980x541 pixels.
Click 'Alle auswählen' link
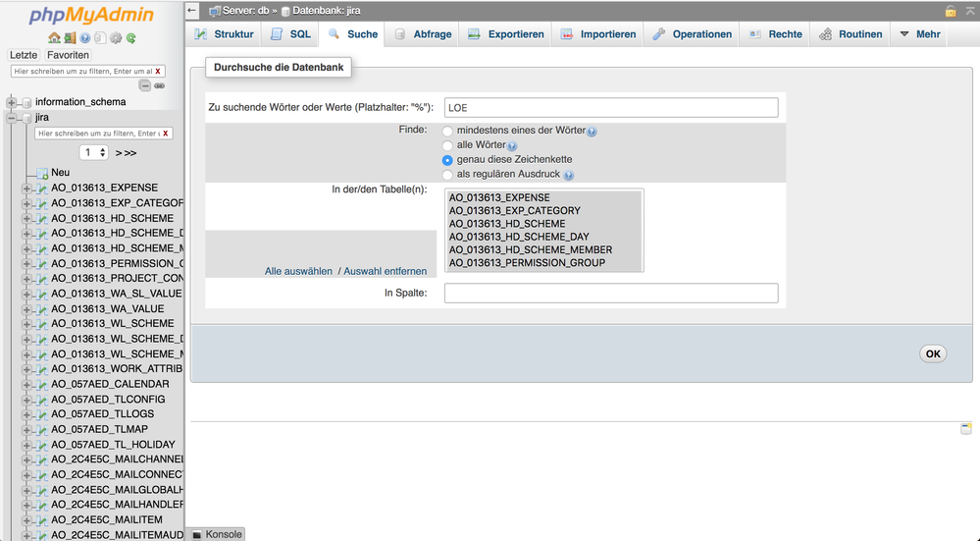click(x=298, y=271)
